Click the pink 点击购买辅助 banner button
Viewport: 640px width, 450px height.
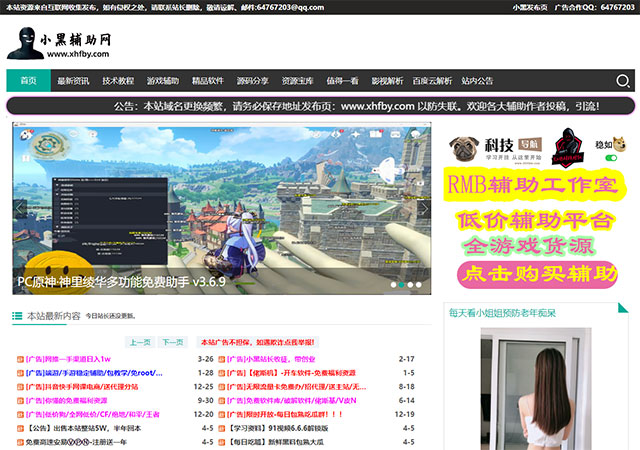click(x=537, y=274)
